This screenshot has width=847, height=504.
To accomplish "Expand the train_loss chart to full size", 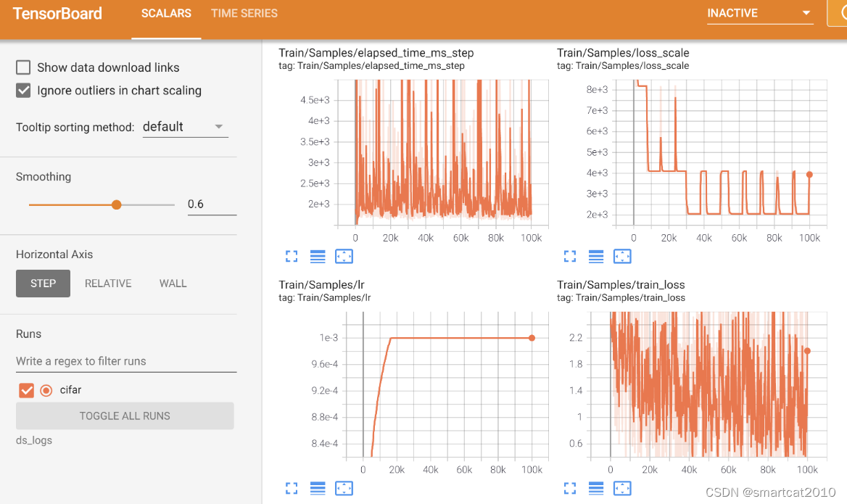I will point(570,488).
